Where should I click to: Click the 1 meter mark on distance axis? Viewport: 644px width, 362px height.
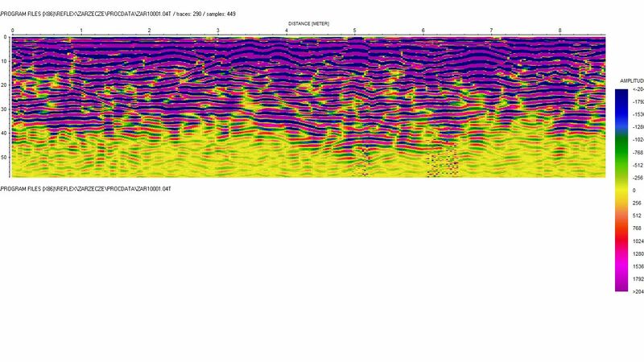(x=80, y=31)
